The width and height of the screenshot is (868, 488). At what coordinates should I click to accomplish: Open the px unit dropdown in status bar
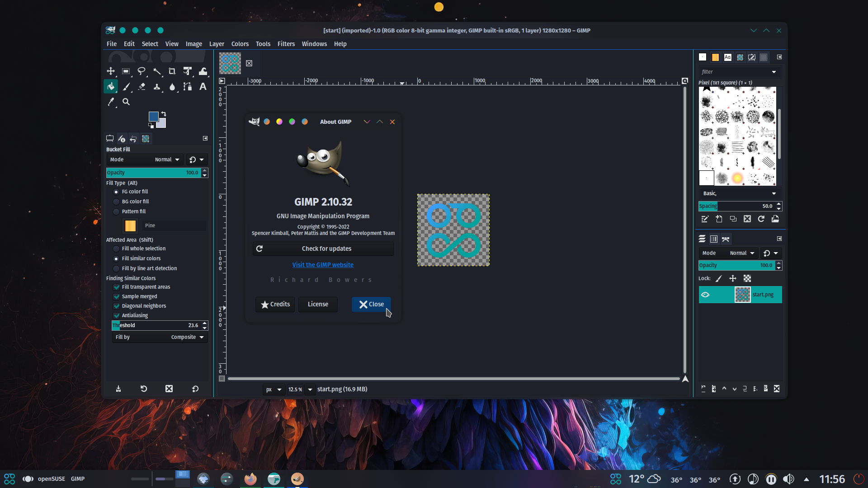pos(274,389)
